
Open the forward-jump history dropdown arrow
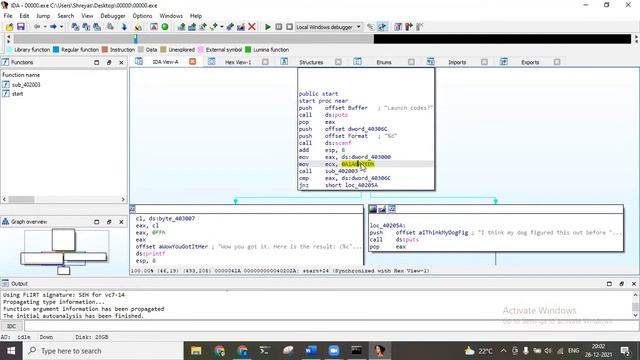(x=61, y=27)
